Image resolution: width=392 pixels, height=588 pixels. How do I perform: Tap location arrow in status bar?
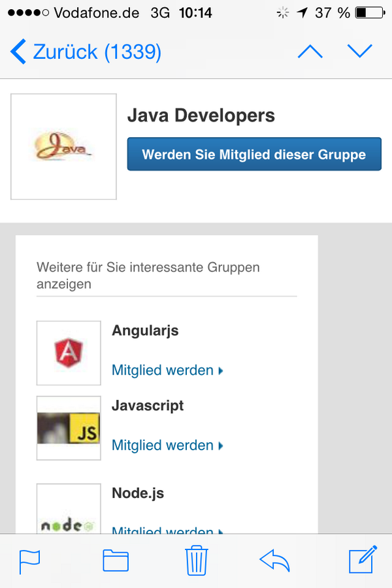point(302,13)
